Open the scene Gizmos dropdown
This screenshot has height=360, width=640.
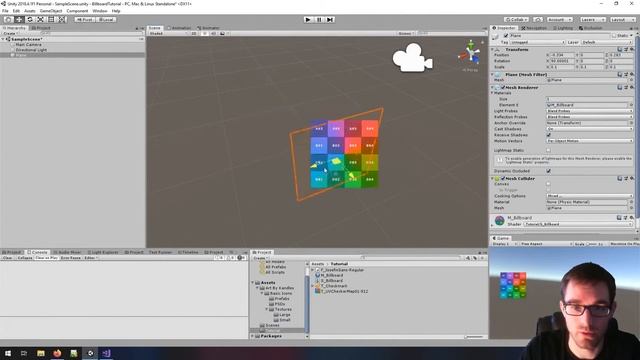point(405,33)
